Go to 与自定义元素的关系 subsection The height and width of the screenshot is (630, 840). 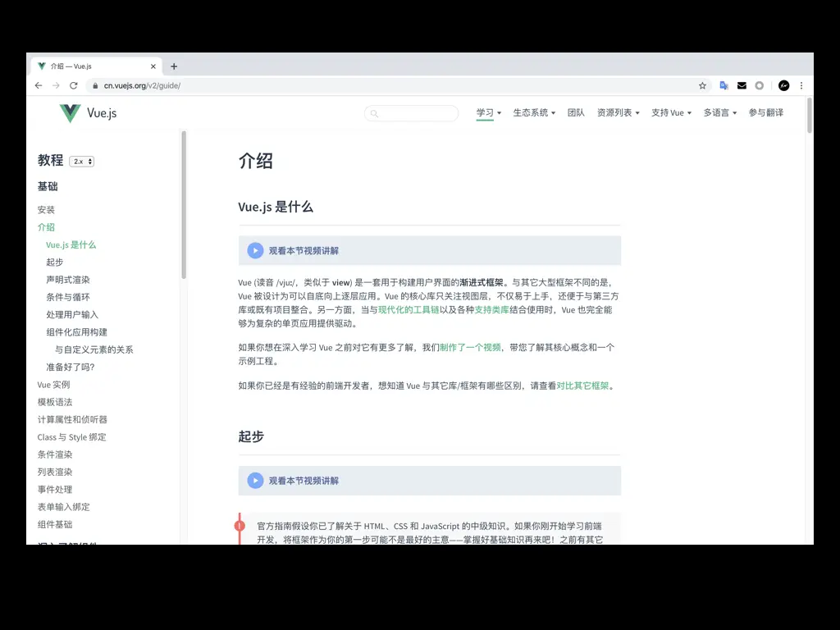94,349
